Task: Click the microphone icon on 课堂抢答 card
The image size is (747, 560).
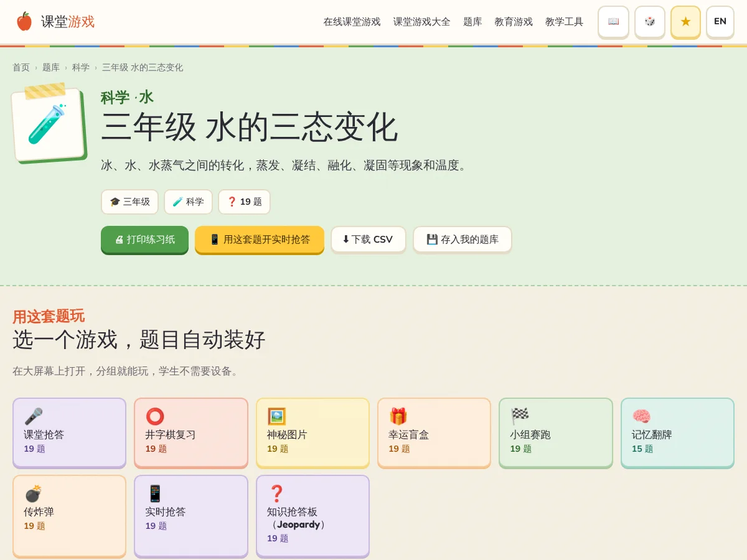Action: 33,416
